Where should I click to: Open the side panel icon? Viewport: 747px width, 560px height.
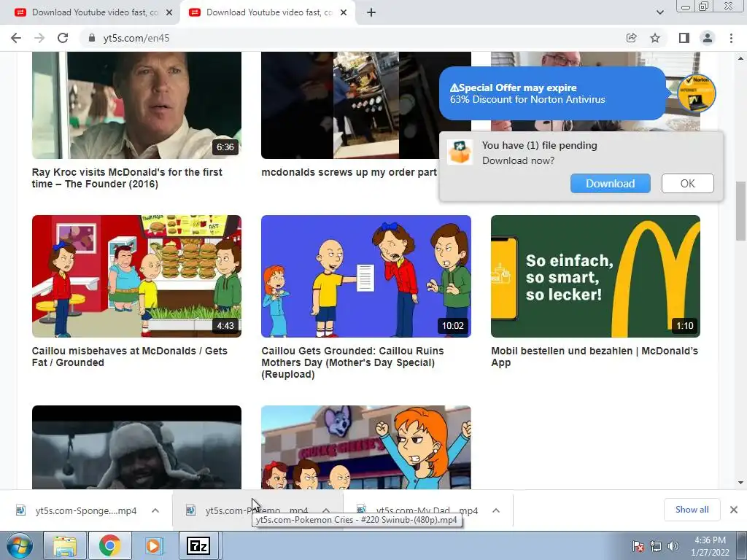[684, 38]
